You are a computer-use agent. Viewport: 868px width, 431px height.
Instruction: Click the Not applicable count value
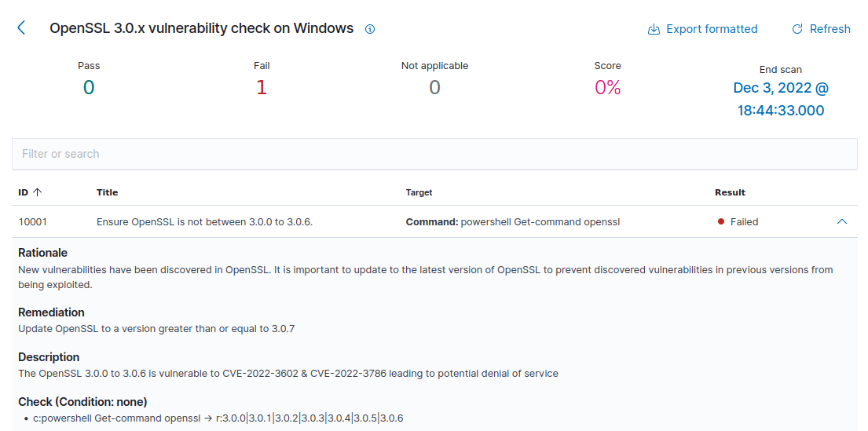pyautogui.click(x=434, y=87)
